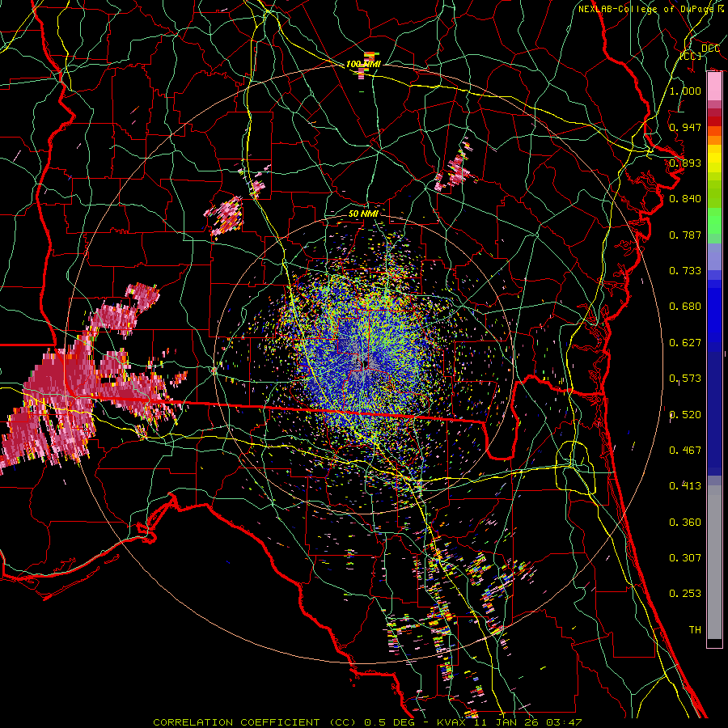Select the 0.467 scale value
This screenshot has height=728, width=728.
click(685, 451)
